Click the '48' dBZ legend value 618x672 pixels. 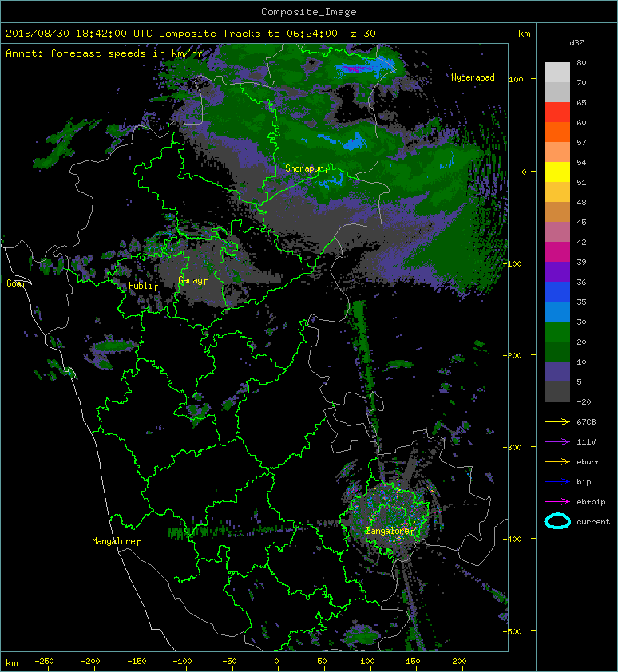(x=581, y=202)
